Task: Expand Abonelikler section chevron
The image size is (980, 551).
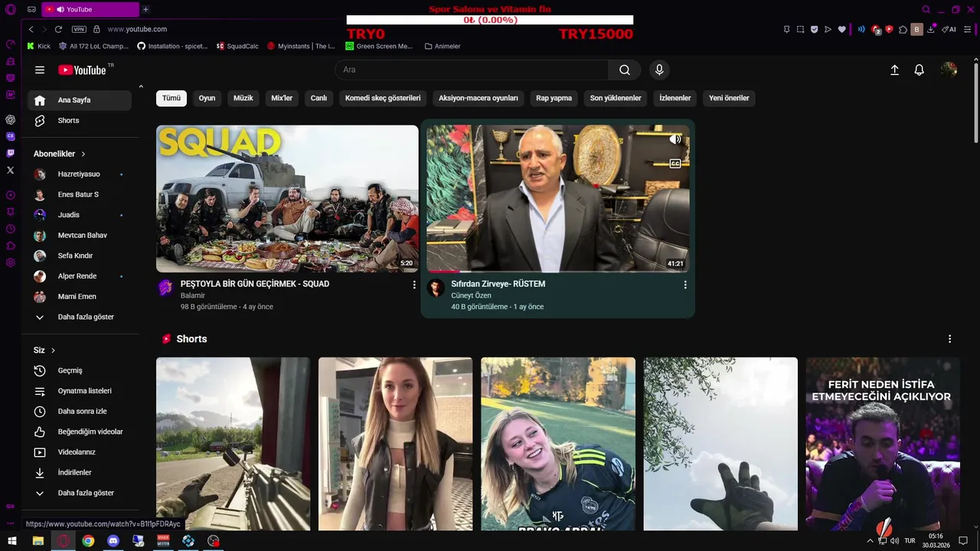Action: pyautogui.click(x=83, y=154)
